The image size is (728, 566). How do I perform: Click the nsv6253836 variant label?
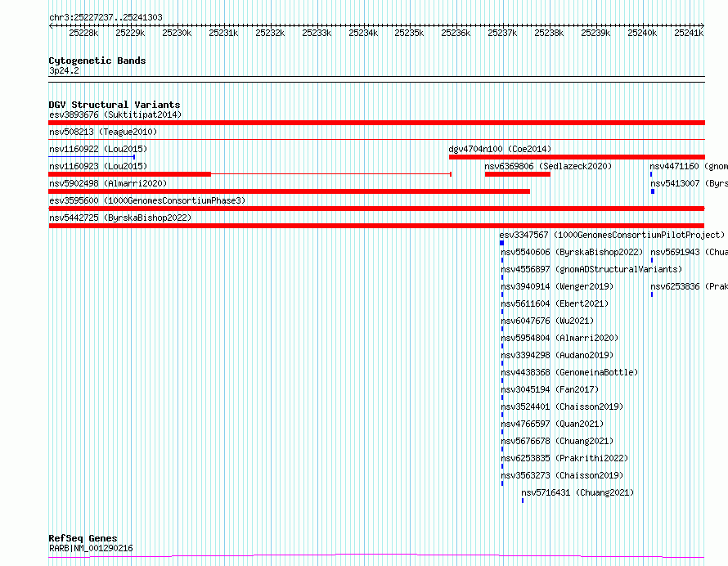pyautogui.click(x=689, y=286)
